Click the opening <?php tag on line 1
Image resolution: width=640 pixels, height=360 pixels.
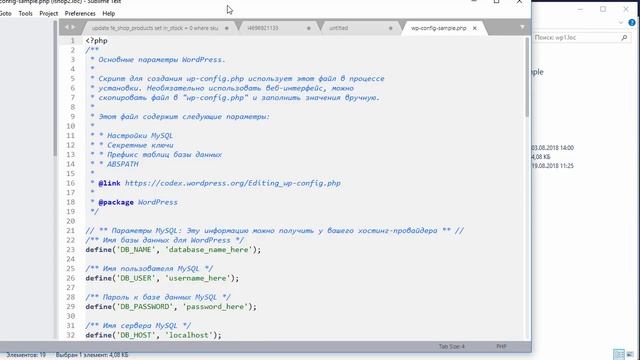click(96, 41)
